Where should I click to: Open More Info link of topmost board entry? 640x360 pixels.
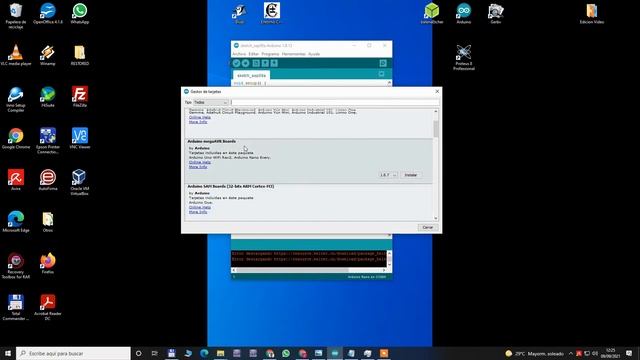click(x=198, y=122)
